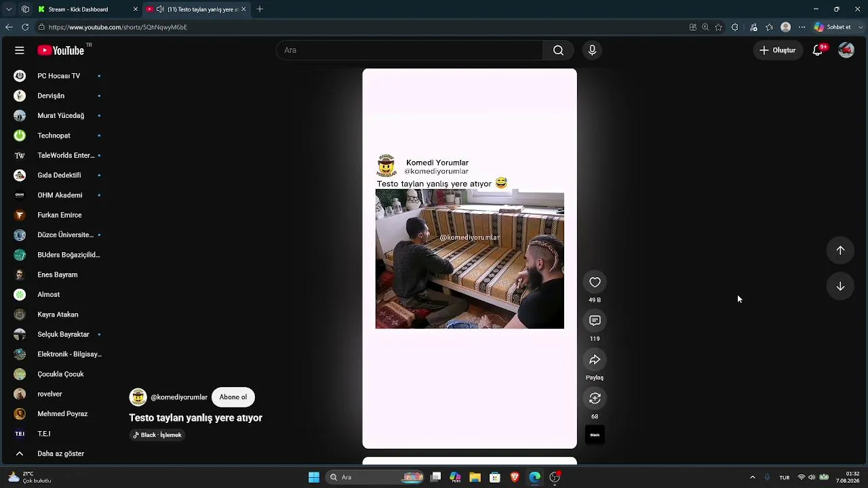
Task: Open YouTube notifications bell
Action: [x=818, y=50]
